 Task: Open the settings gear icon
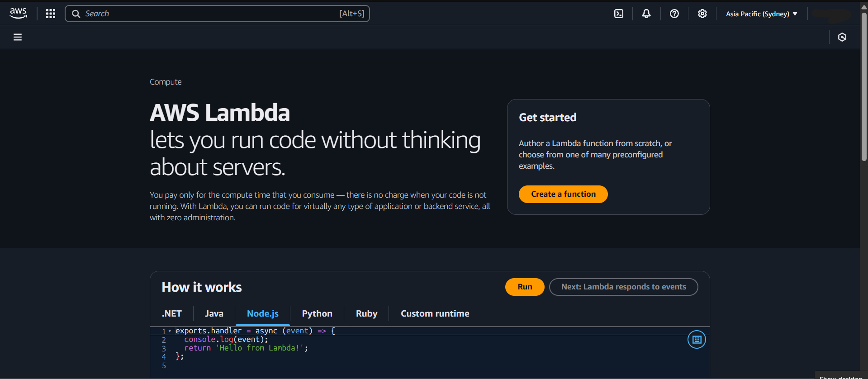[x=702, y=14]
